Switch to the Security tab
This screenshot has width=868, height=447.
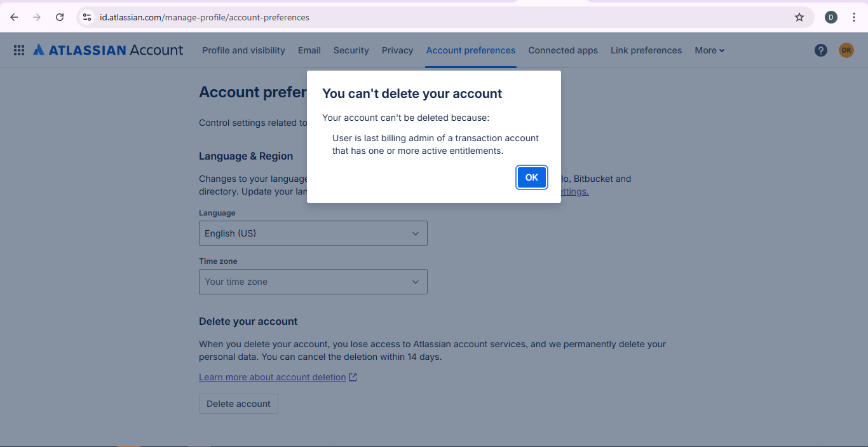pos(351,50)
